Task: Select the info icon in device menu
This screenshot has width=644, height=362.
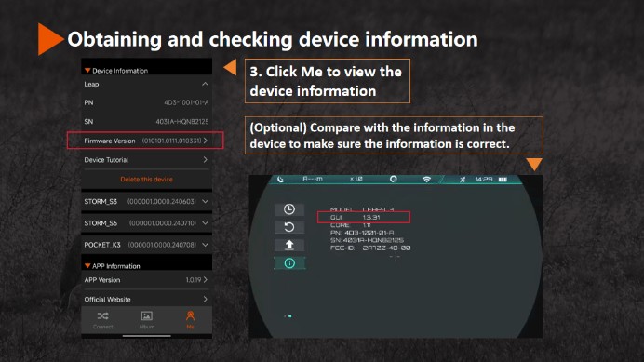Action: pyautogui.click(x=289, y=263)
